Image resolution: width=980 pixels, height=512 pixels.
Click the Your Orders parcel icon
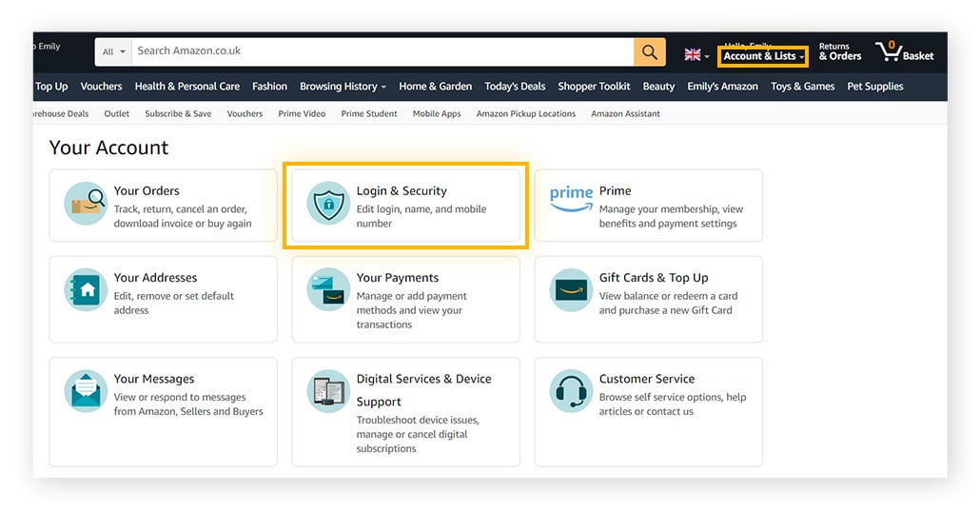(x=86, y=205)
